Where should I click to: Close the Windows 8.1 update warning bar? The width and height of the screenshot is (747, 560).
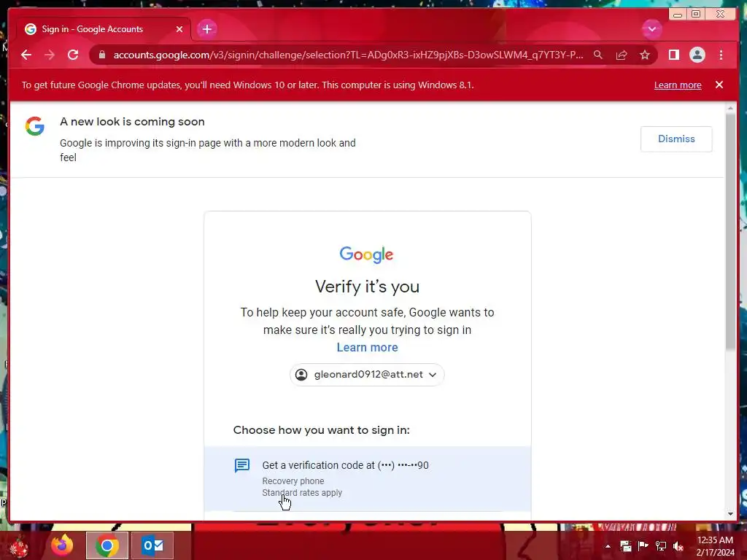[719, 85]
